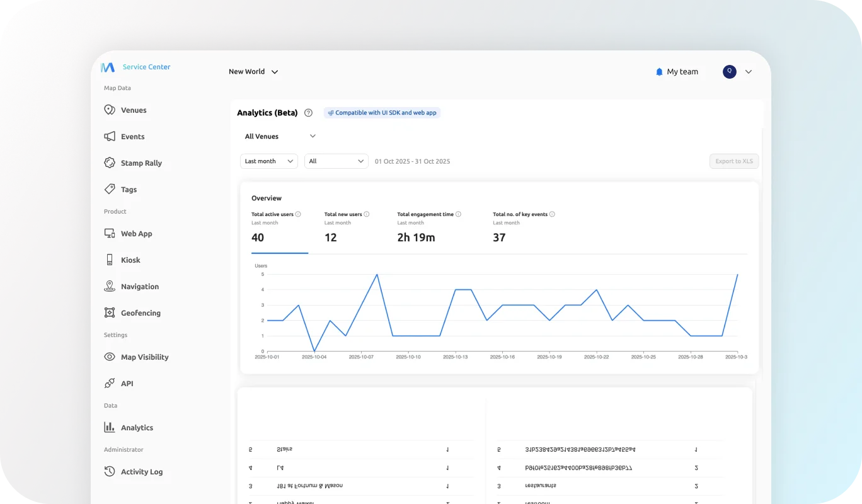
Task: Open Venues via its pin icon
Action: (x=109, y=110)
